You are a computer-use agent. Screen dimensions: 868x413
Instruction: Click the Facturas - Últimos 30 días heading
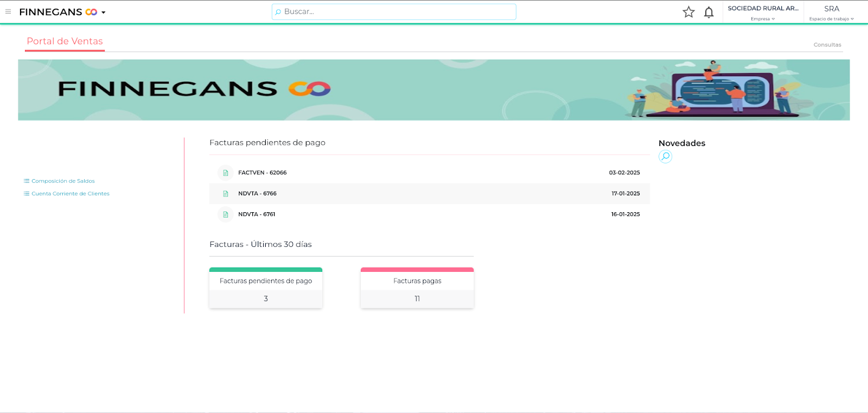(260, 244)
